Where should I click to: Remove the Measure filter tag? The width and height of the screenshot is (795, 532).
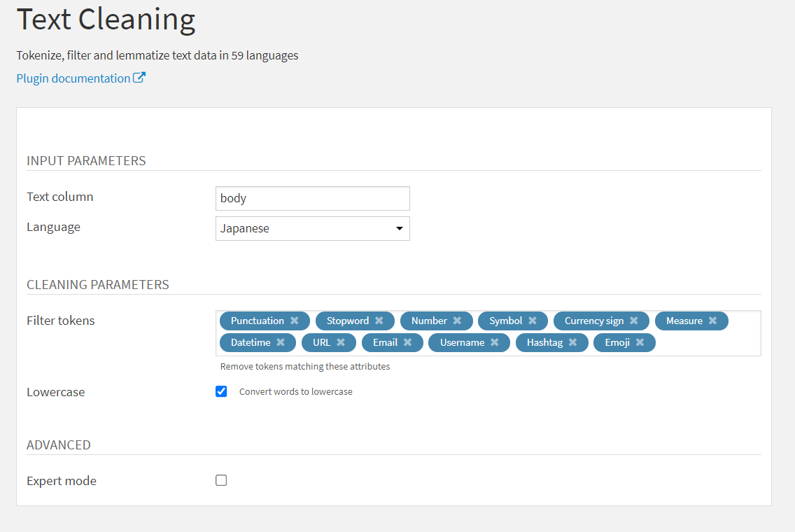pos(713,321)
